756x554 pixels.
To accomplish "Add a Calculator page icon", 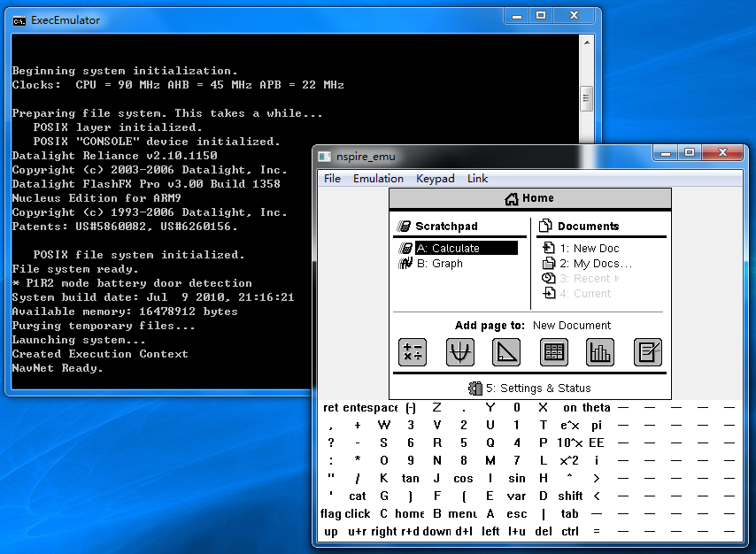I will 413,352.
